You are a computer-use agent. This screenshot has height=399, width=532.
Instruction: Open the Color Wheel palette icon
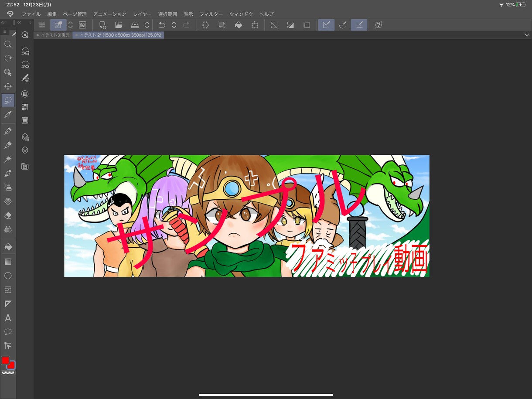click(25, 94)
